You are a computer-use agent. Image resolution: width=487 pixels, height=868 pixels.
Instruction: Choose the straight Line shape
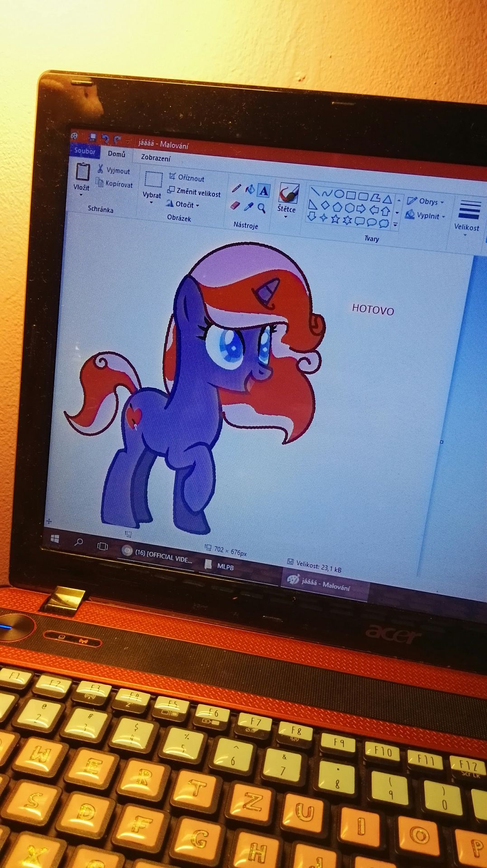[315, 191]
